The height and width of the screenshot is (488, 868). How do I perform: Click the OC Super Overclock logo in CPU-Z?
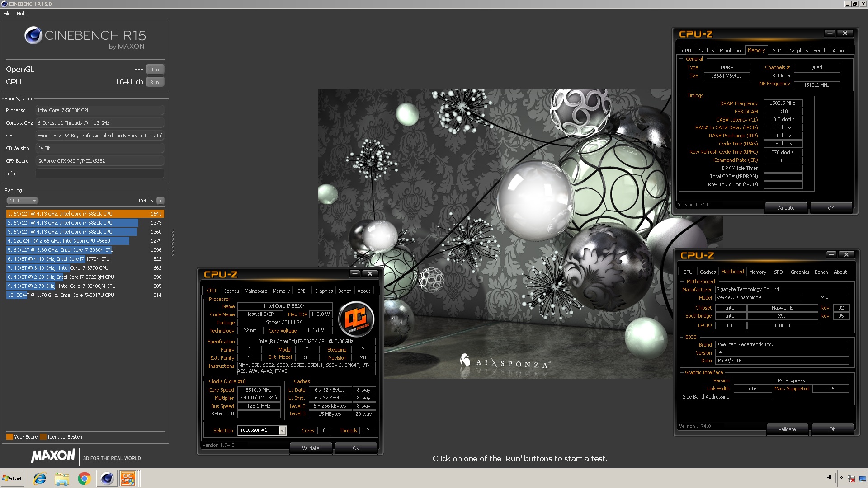coord(356,320)
